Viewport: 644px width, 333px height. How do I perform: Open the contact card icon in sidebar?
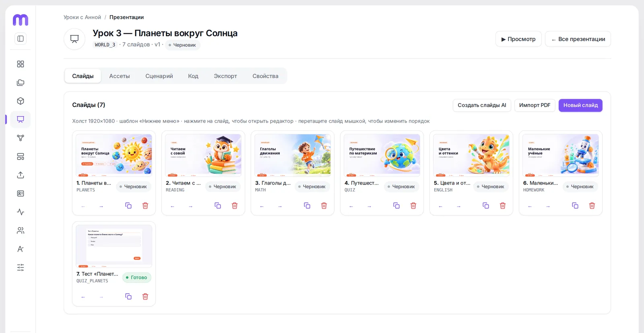coord(21,193)
